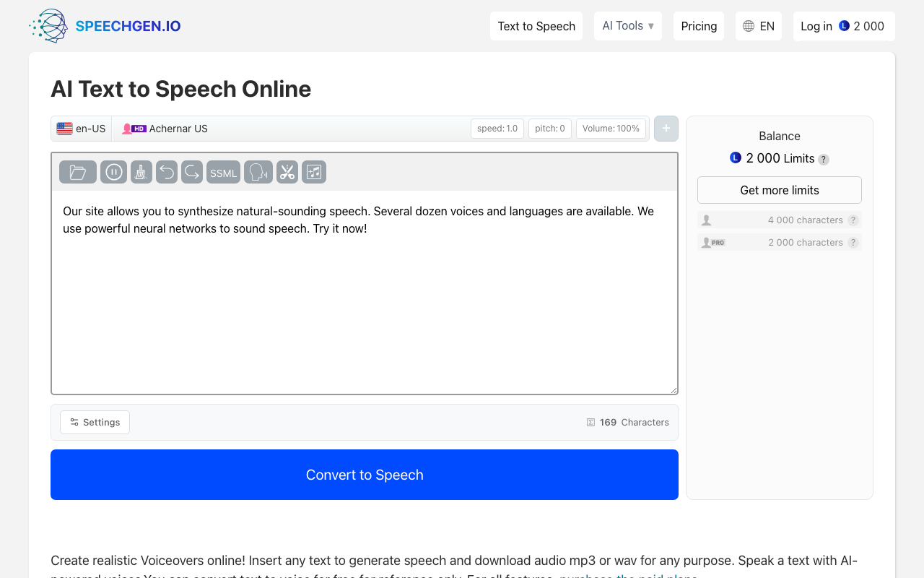This screenshot has width=924, height=578.
Task: Insert a pause with the pause icon
Action: 113,172
